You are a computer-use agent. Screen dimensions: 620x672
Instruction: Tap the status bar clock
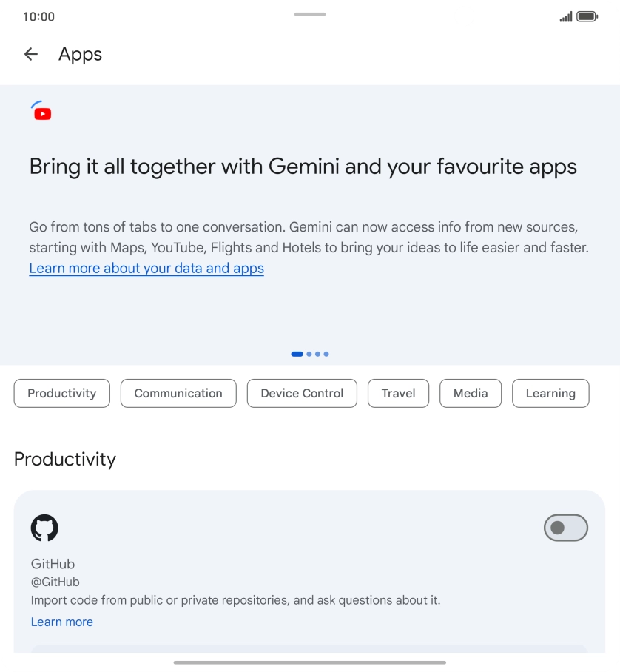pos(38,16)
